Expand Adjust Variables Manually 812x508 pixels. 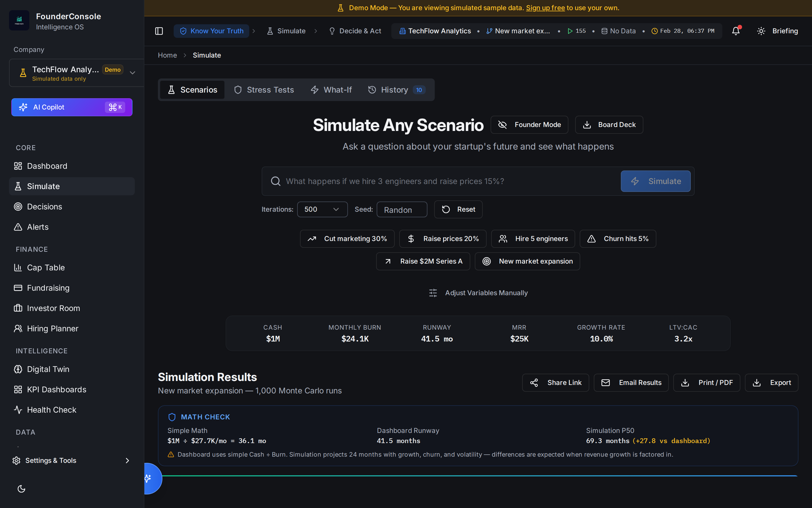478,293
